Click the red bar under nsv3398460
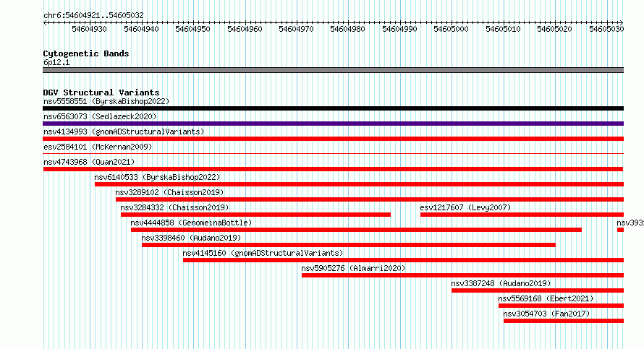The image size is (644, 349). coord(349,245)
